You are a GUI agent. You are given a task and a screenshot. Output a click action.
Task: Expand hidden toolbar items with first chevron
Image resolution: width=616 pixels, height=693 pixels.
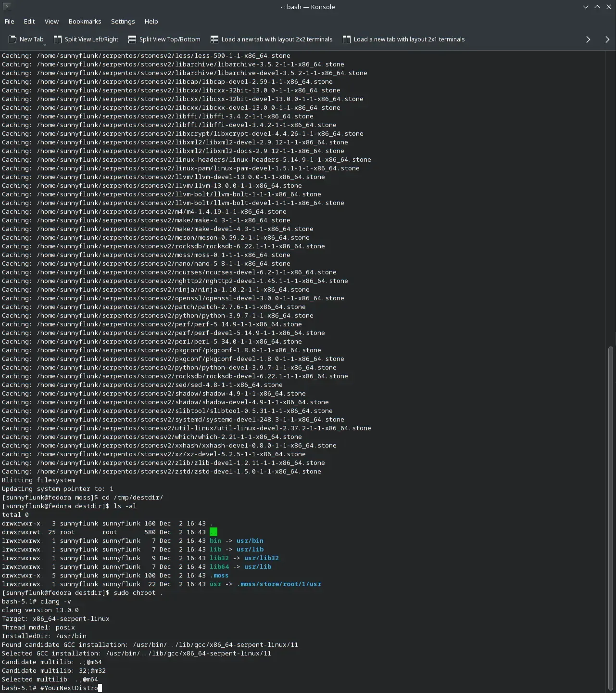(x=588, y=39)
